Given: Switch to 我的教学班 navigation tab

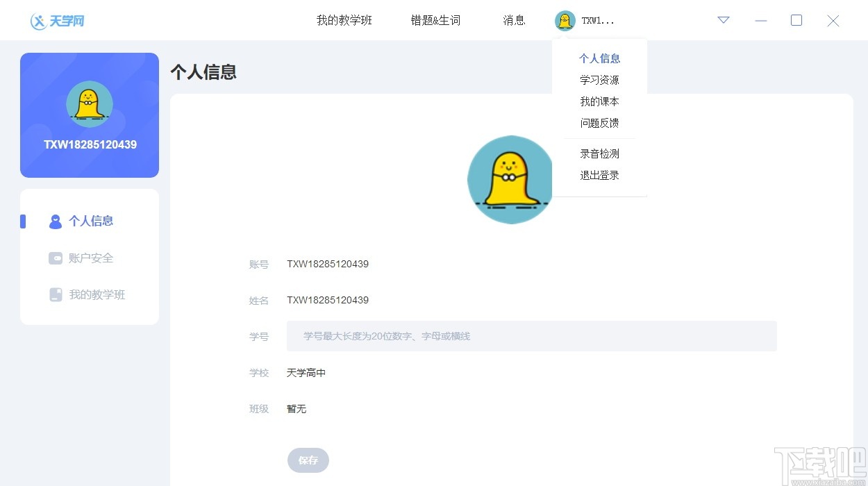Looking at the screenshot, I should [343, 20].
